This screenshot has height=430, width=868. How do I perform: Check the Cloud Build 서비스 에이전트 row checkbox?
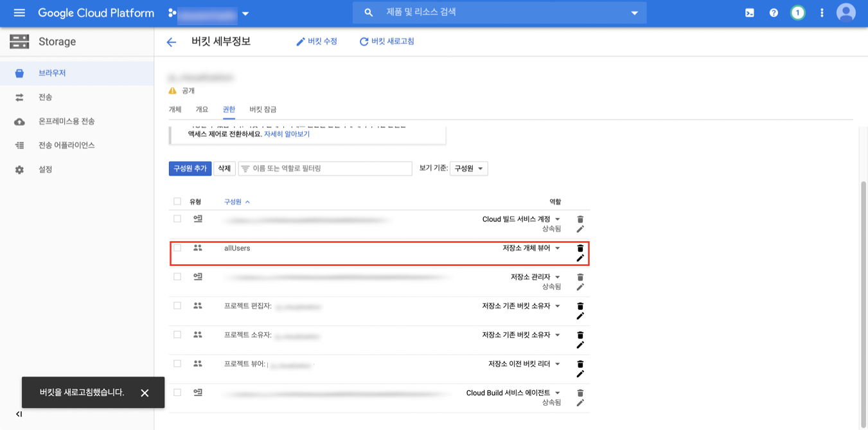pos(177,393)
